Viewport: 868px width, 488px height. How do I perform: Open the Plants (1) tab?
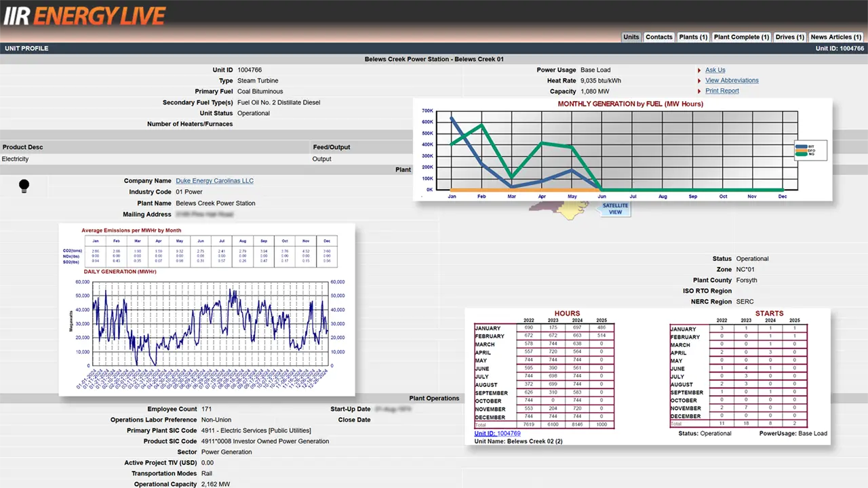pos(692,37)
